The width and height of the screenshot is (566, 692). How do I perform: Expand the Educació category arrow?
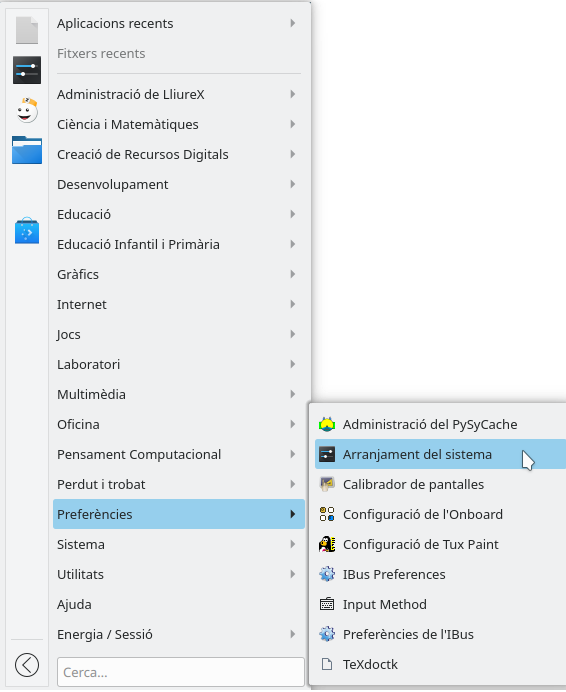click(293, 214)
